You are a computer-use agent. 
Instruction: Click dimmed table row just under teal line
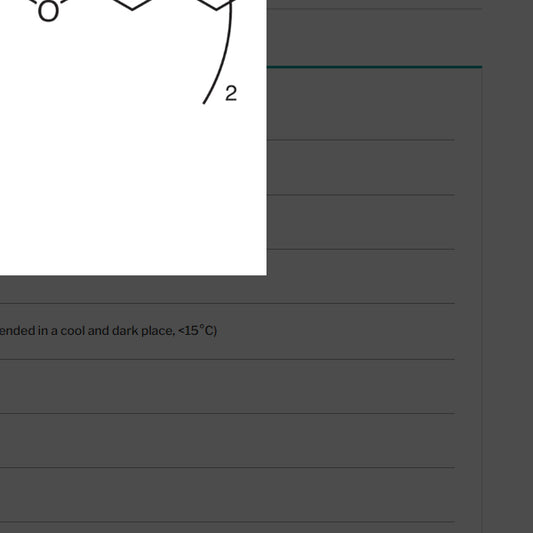(360, 104)
